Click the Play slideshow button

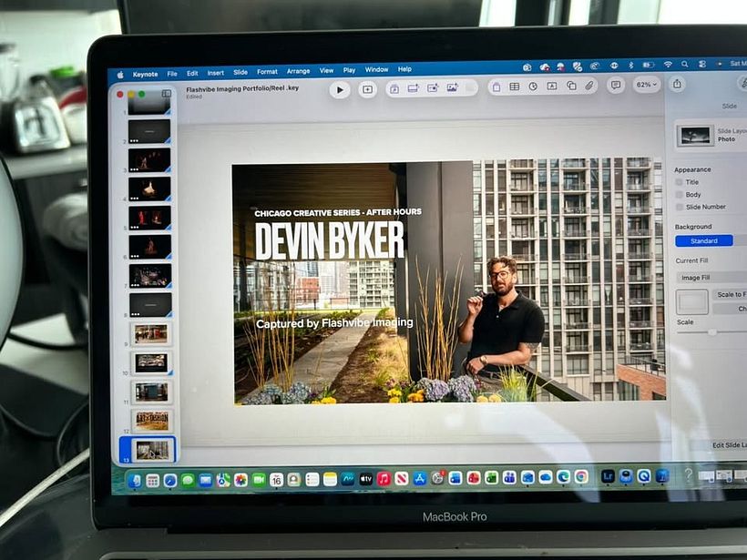pos(340,89)
